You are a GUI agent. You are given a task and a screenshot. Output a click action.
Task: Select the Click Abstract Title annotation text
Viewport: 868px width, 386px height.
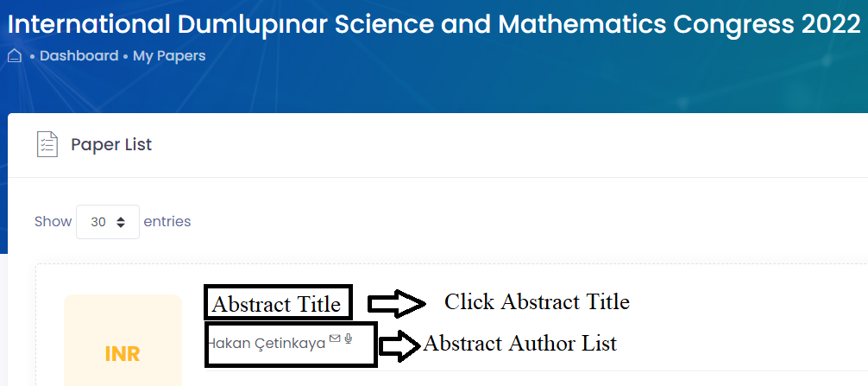point(537,302)
